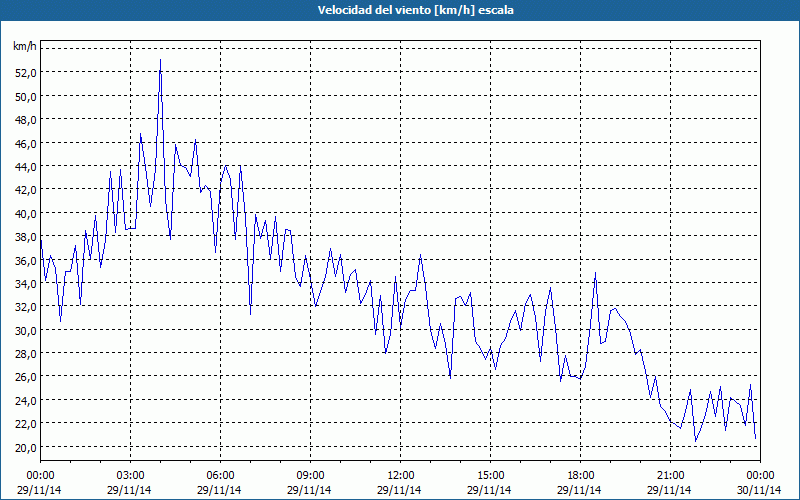This screenshot has height=500, width=800.
Task: Click the 40,0 y-axis label
Action: point(27,213)
